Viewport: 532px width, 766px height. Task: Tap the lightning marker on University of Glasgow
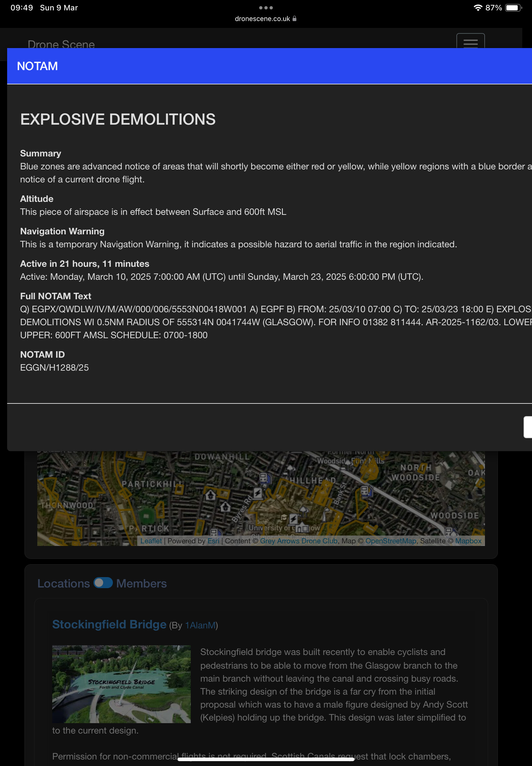point(293,519)
